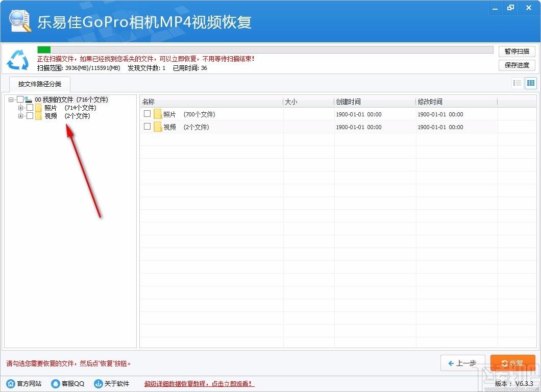Open the 超级详细数据恢复教程 link
541x392 pixels.
[x=199, y=384]
